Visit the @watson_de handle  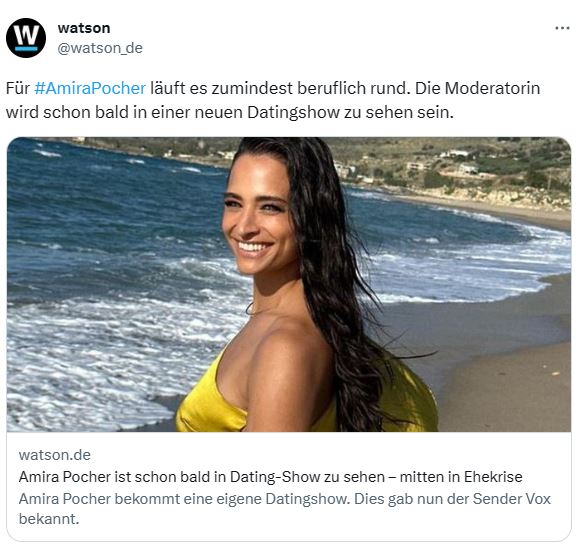[100, 48]
